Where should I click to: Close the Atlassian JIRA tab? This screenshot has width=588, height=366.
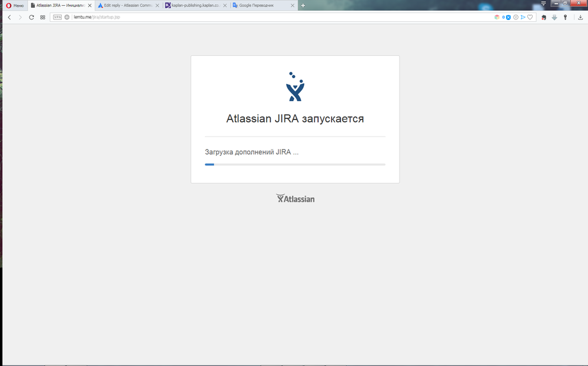[89, 6]
